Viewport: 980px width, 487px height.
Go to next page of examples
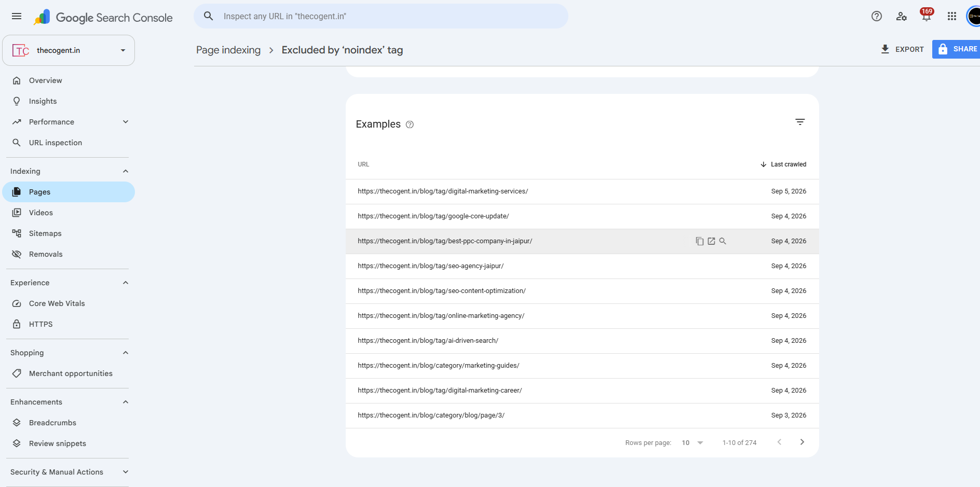tap(802, 442)
